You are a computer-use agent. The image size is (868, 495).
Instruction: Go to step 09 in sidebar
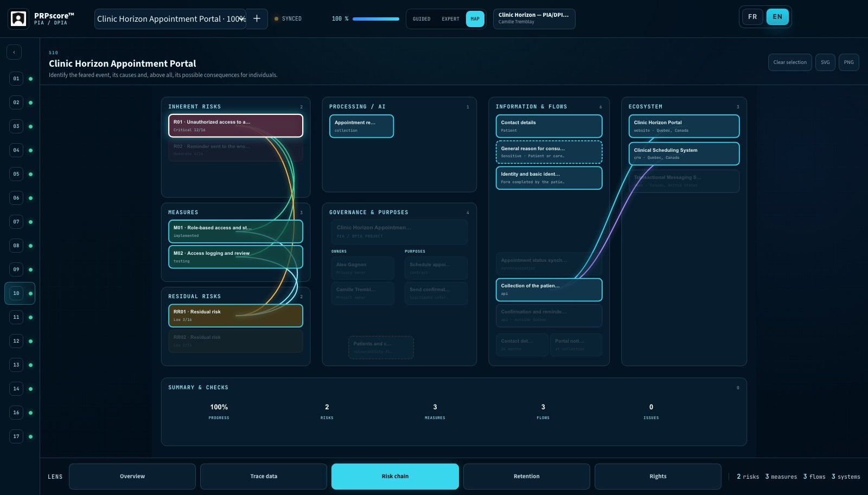tap(16, 269)
